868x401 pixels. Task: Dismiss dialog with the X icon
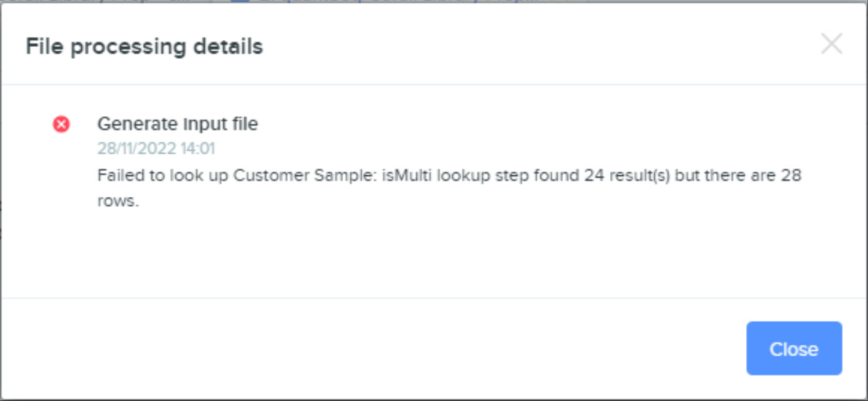pos(831,44)
